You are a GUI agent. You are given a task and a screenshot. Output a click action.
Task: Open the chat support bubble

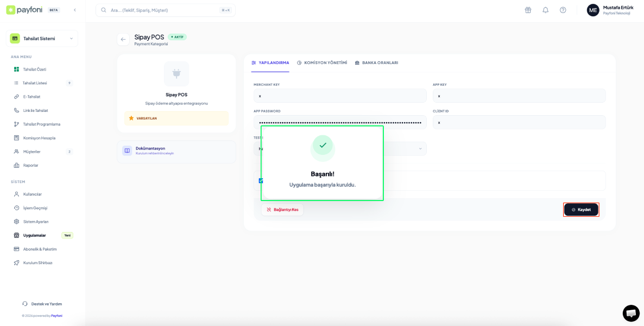[x=630, y=313]
